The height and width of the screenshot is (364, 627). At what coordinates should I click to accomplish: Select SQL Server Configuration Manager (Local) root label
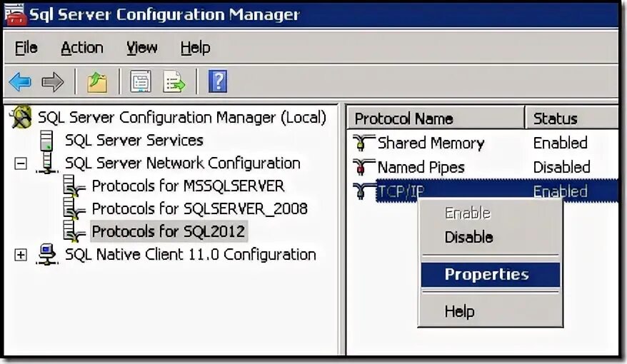pos(182,118)
